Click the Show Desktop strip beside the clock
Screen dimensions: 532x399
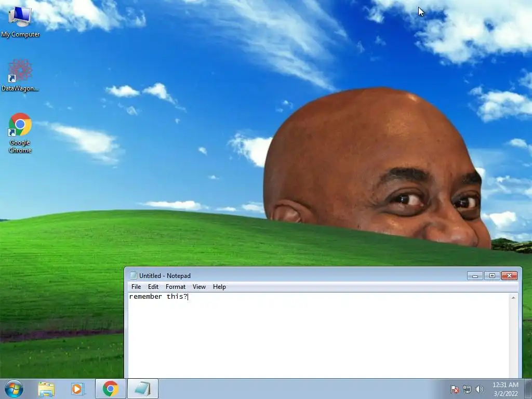click(x=528, y=389)
